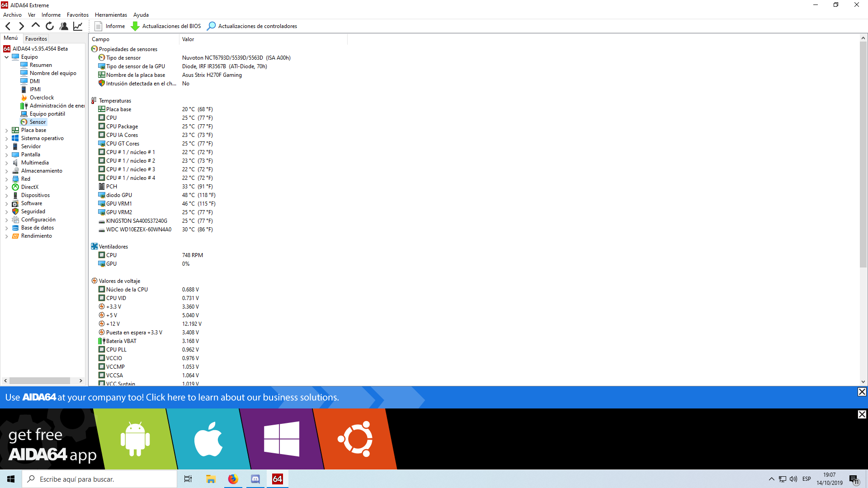Expand the Pantalla tree node
This screenshot has height=488, width=868.
point(6,155)
